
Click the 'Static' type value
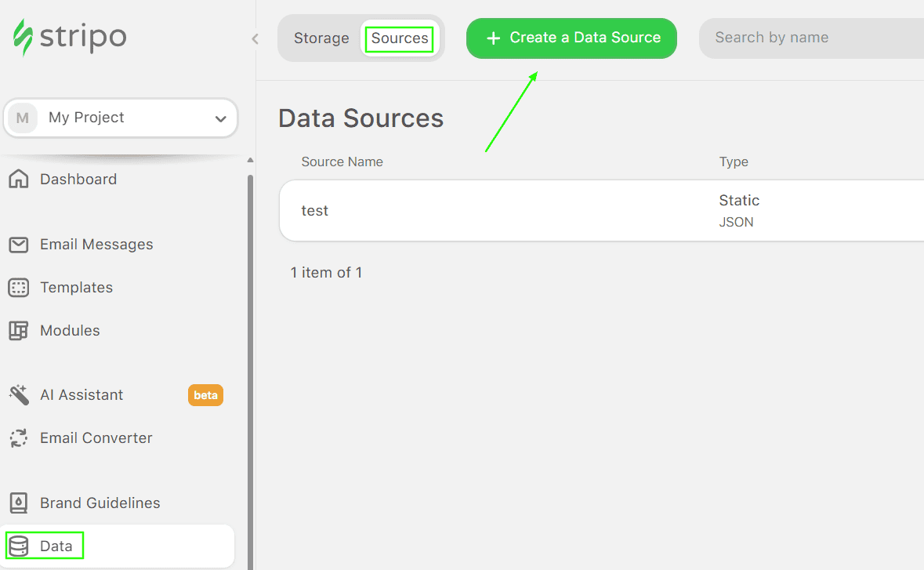click(x=739, y=201)
